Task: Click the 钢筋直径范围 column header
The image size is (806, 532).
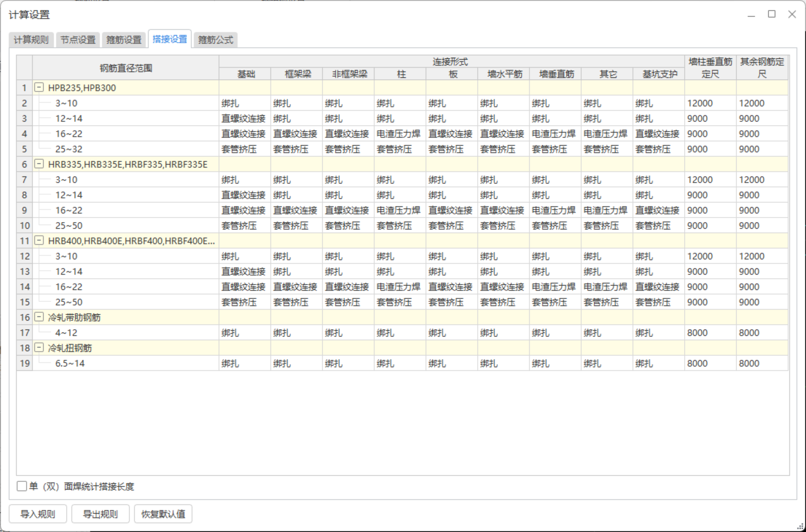Action: (126, 68)
